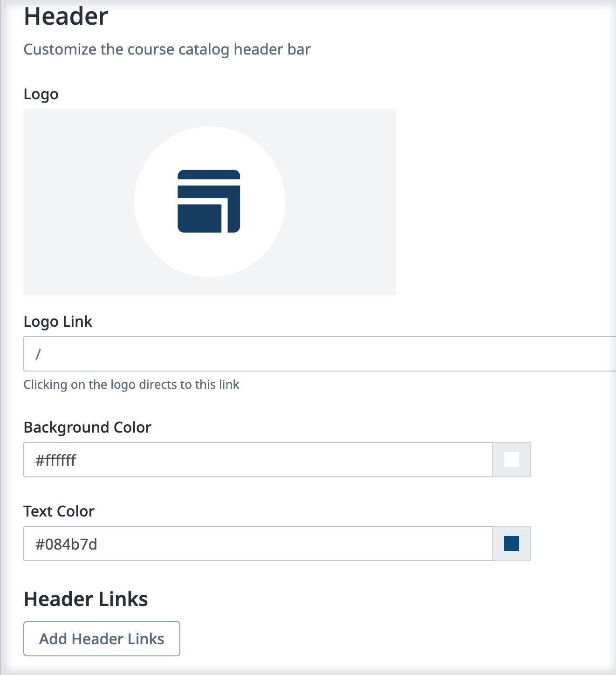Click the Header section title
The image size is (616, 675).
(66, 16)
